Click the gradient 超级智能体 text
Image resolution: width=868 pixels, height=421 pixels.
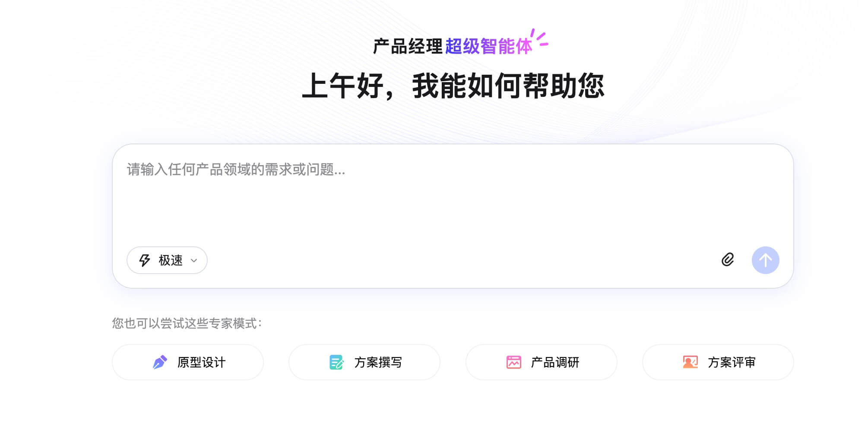coord(488,47)
